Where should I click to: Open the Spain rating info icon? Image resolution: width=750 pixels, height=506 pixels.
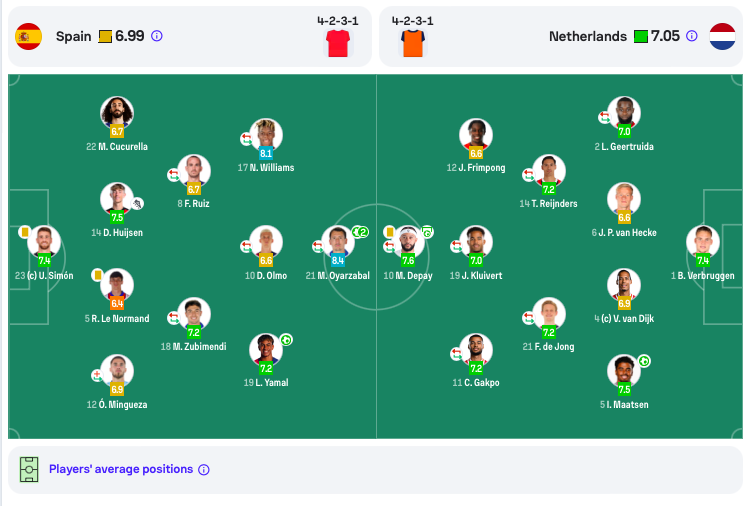pos(157,36)
